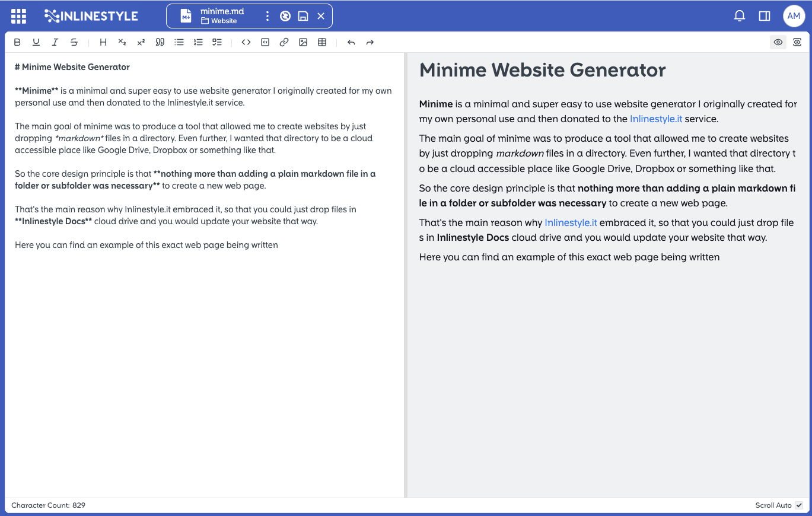Click the splitter between editor and preview
This screenshot has height=516, width=812.
(406, 275)
